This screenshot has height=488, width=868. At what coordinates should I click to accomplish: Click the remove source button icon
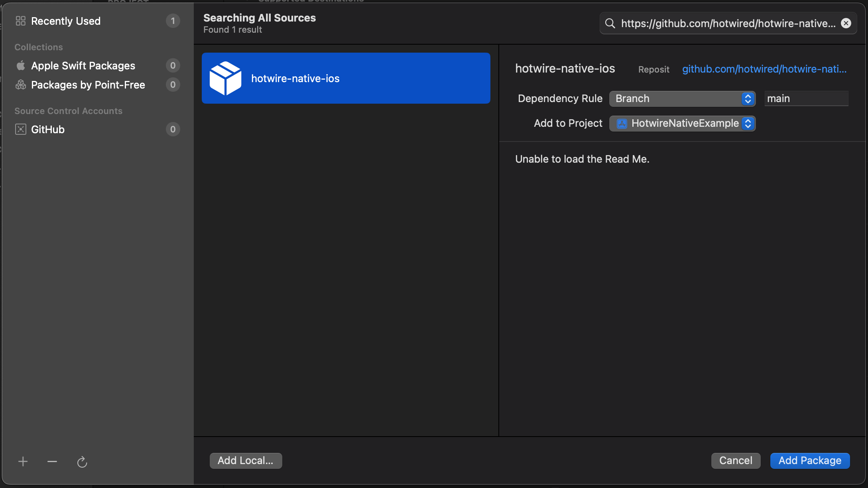(x=53, y=461)
